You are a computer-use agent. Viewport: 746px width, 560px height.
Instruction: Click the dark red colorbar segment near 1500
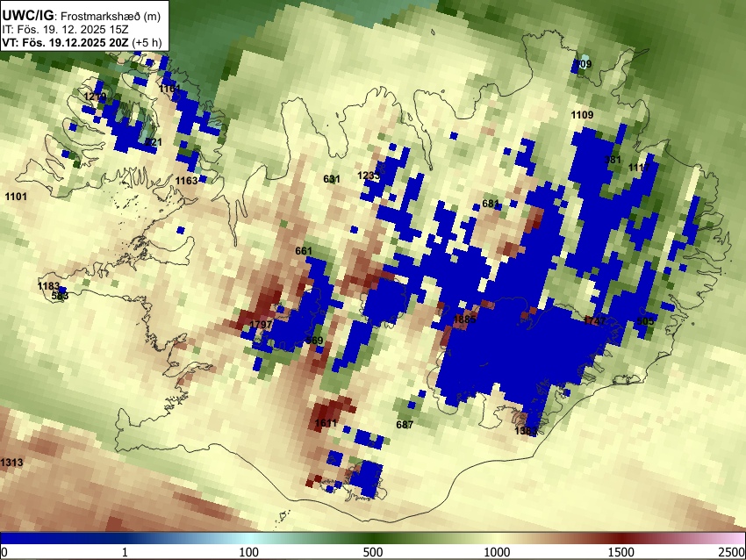pos(621,538)
